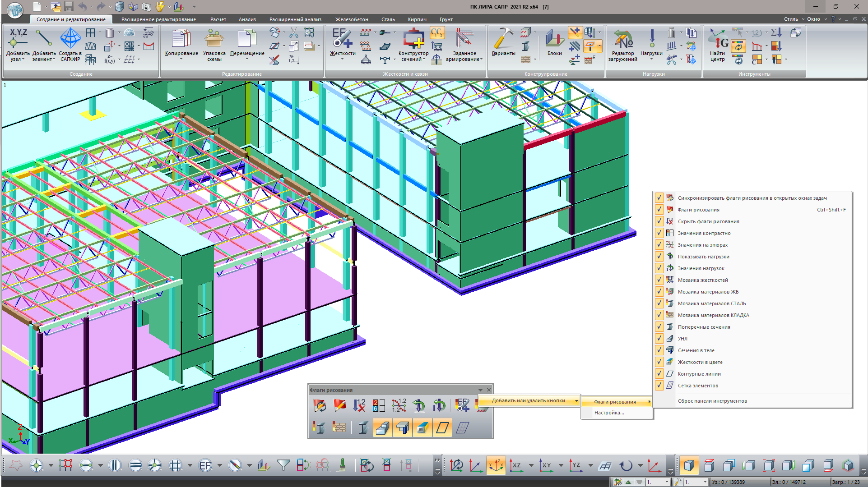Viewport: 868px width, 487px height.
Task: Toggle Мозаика материалов СТАЛЬ checkbox
Action: [659, 303]
